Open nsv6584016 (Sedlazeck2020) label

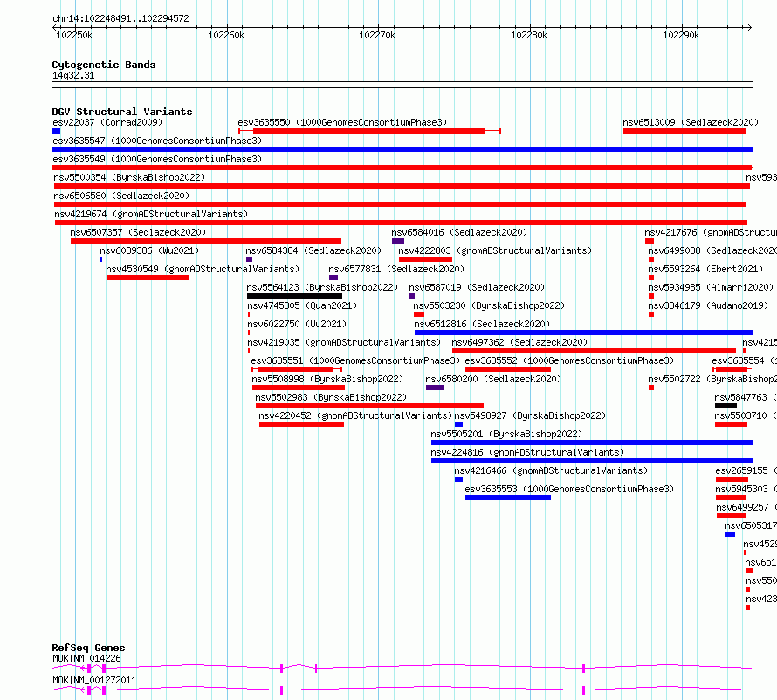point(459,232)
